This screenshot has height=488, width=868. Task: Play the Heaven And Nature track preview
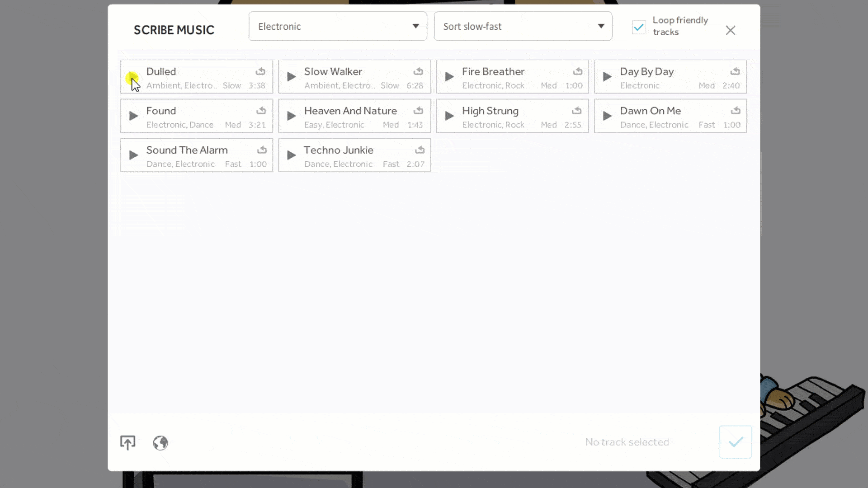tap(292, 116)
